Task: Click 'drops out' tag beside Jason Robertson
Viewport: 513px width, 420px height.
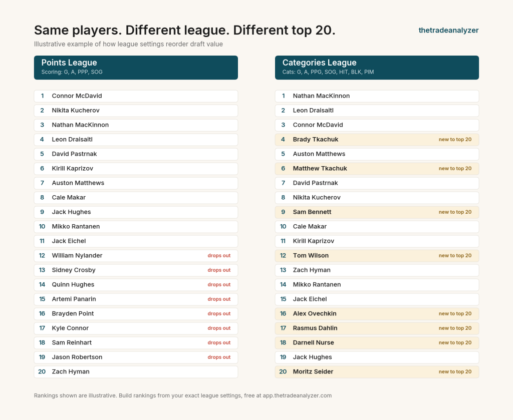Action: pos(219,357)
